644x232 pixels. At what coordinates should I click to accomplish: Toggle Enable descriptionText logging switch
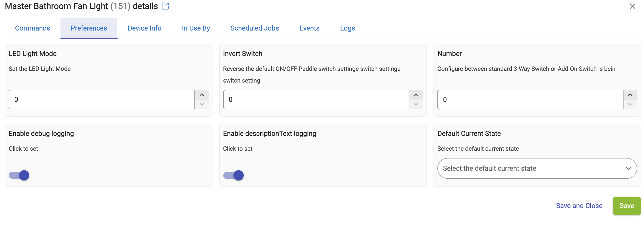coord(233,175)
